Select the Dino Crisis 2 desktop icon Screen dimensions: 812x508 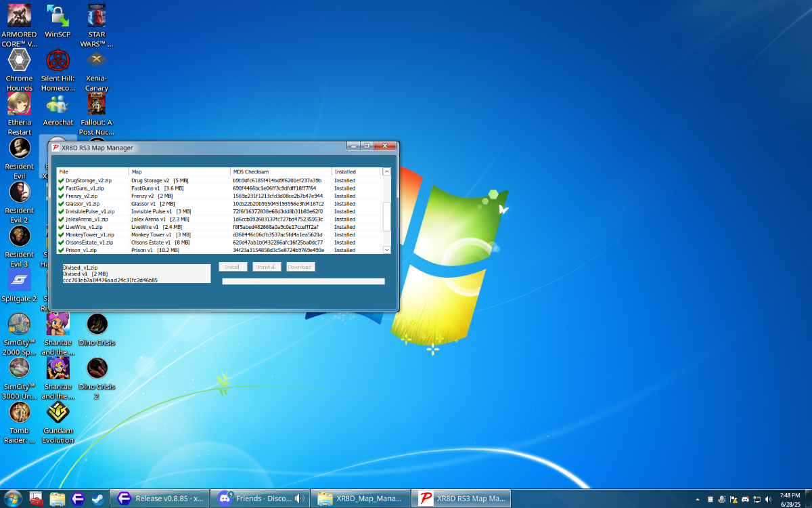[96, 378]
